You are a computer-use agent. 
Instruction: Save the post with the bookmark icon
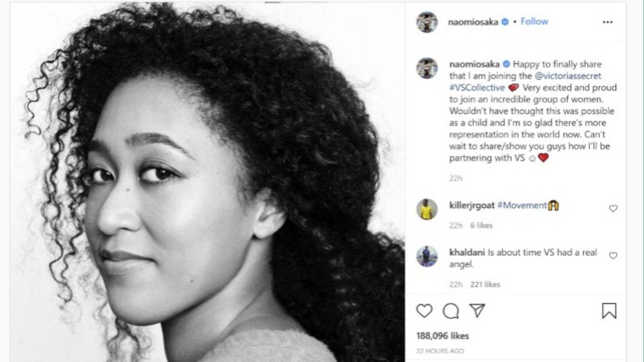coord(609,311)
